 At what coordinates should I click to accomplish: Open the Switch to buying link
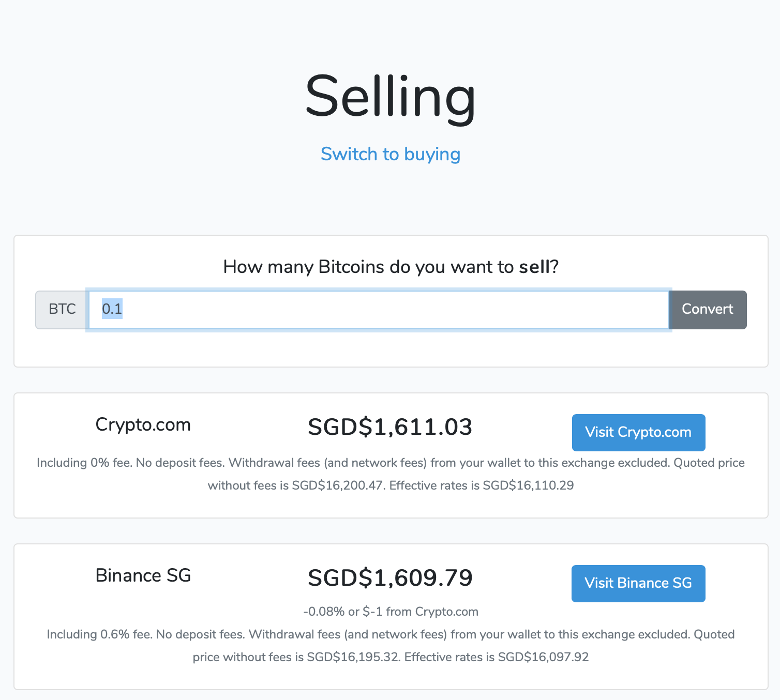pos(390,154)
